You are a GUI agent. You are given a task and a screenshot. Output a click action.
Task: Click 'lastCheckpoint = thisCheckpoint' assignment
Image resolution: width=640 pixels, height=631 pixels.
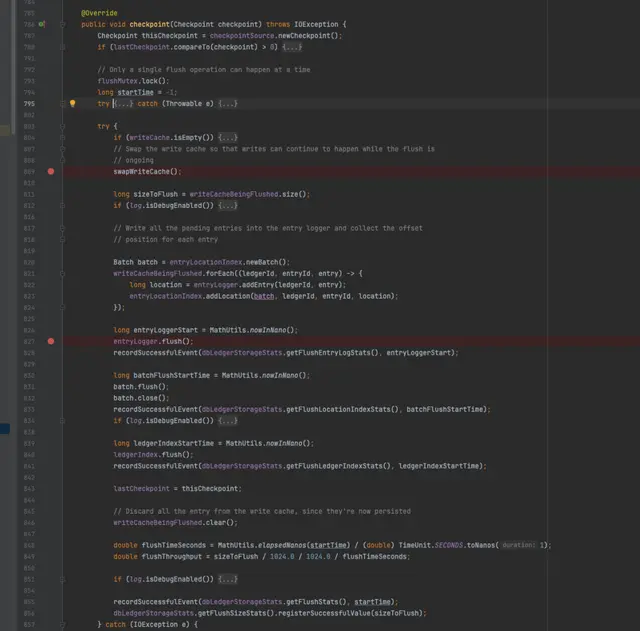(x=177, y=489)
